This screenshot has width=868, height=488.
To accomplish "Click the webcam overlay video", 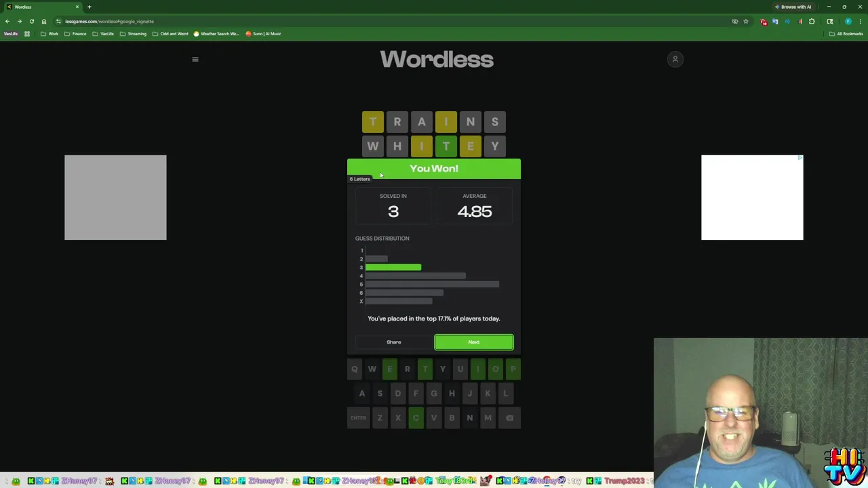I will (761, 413).
